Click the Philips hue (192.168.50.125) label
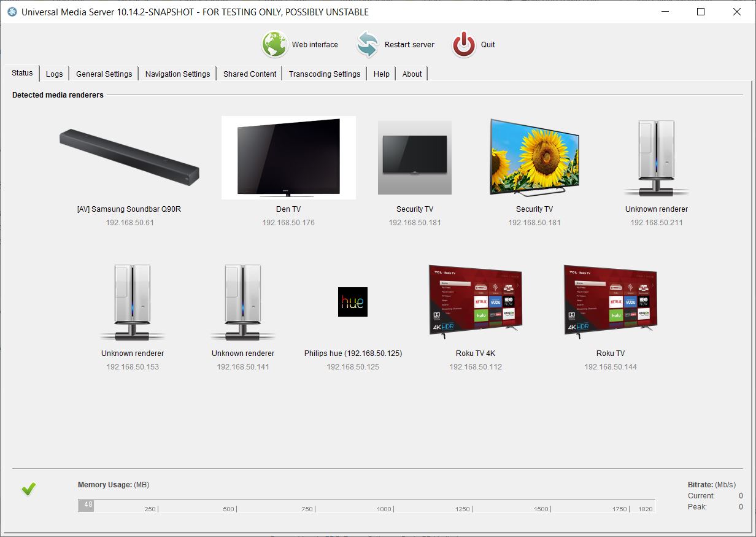Screen dimensions: 756x537 point(353,353)
